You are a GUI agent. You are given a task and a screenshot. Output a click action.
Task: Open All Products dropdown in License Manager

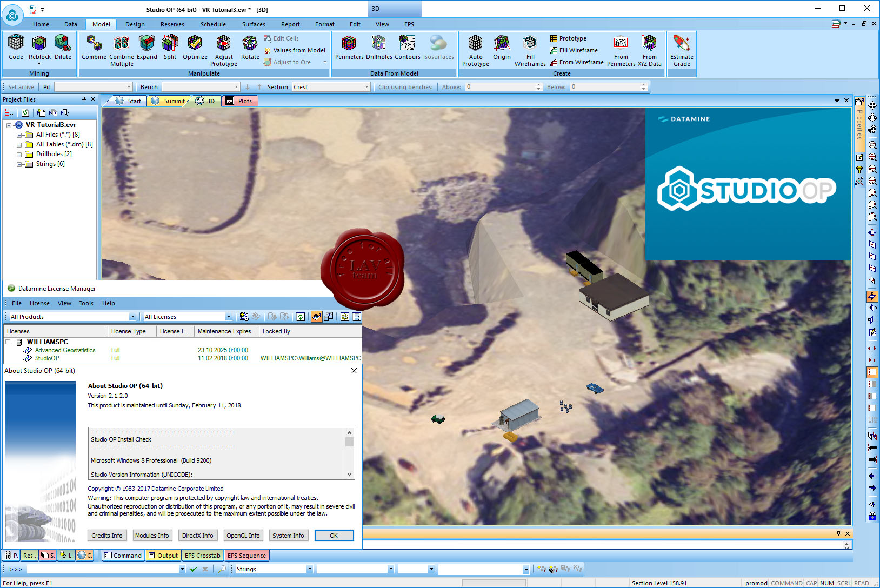tap(132, 317)
